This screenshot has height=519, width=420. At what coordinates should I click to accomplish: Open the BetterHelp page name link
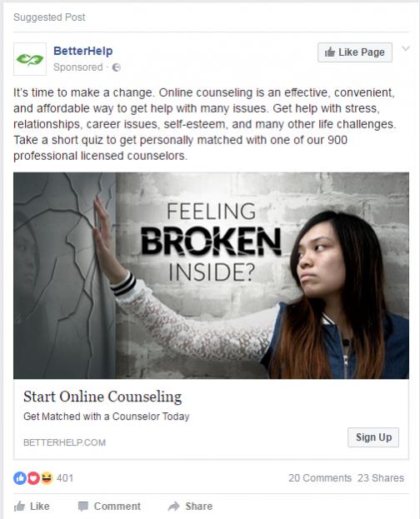click(x=82, y=51)
